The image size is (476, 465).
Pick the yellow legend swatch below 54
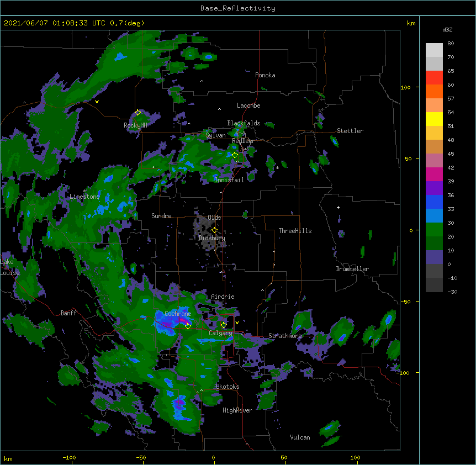pos(434,119)
